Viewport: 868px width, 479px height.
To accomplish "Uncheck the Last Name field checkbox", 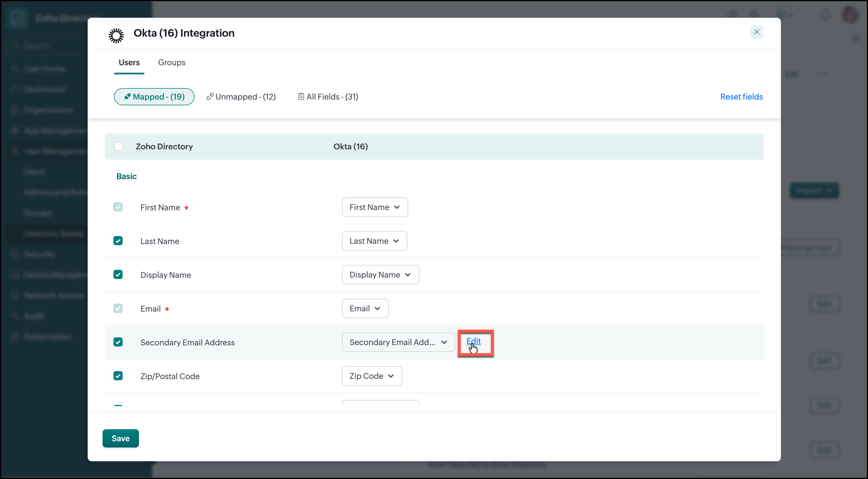I will [118, 241].
